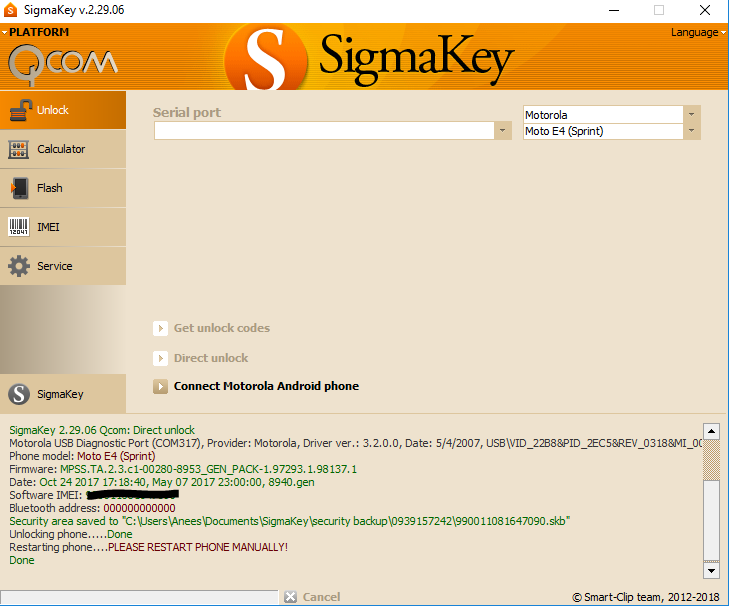This screenshot has height=606, width=729.
Task: Open the PLATFORM dropdown menu
Action: (35, 32)
